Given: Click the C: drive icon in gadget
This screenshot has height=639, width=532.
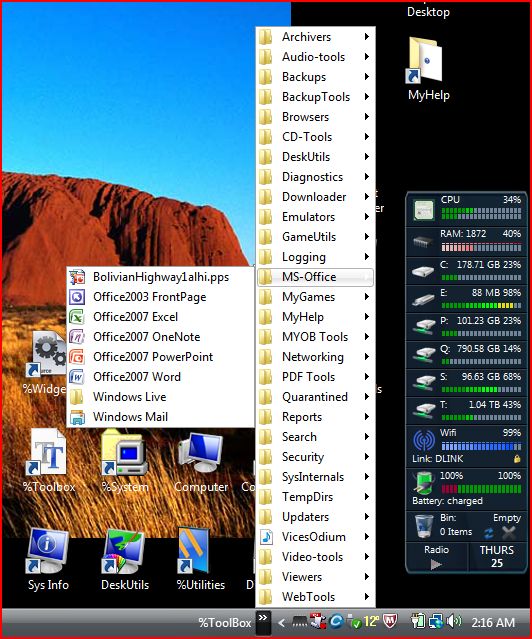Looking at the screenshot, I should coord(423,271).
